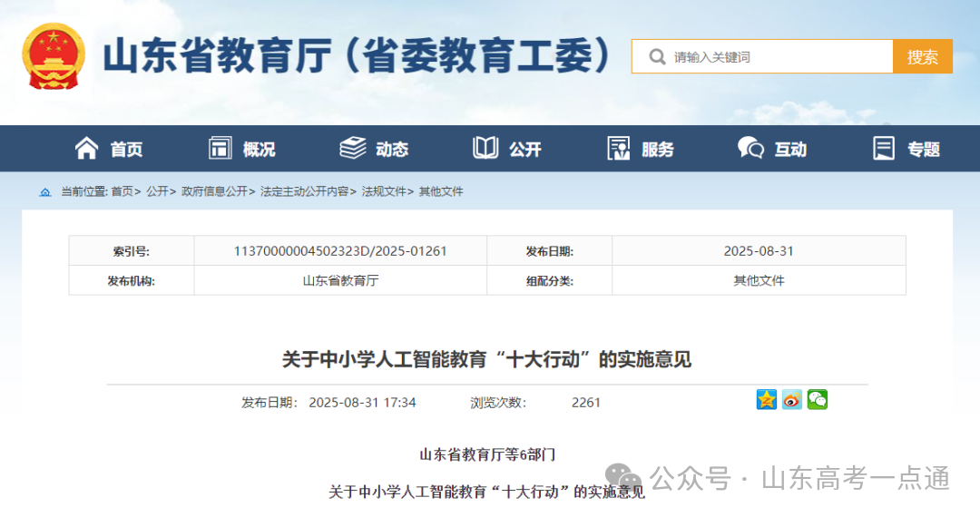Select 法规文件 breadcrumb link
The height and width of the screenshot is (517, 980).
click(x=384, y=191)
